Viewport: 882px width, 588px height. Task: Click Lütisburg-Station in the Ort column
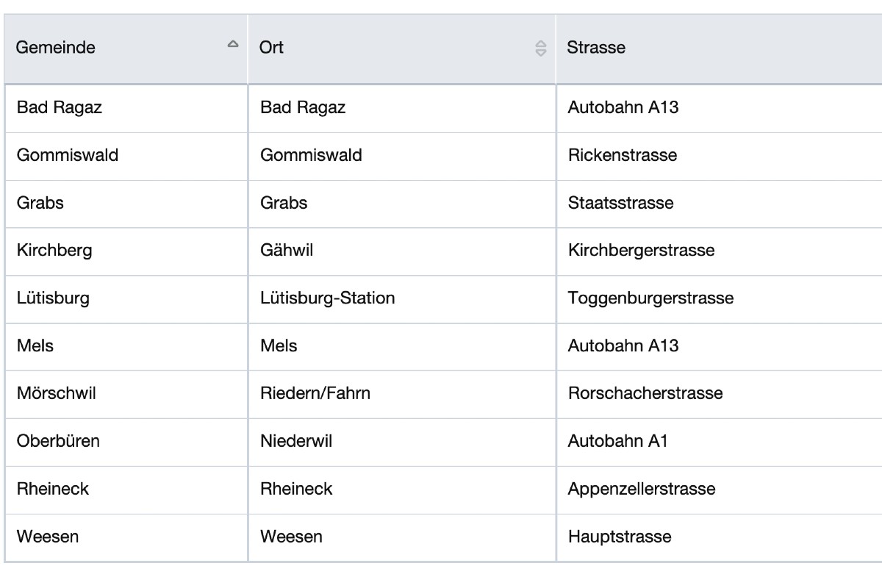click(x=326, y=298)
